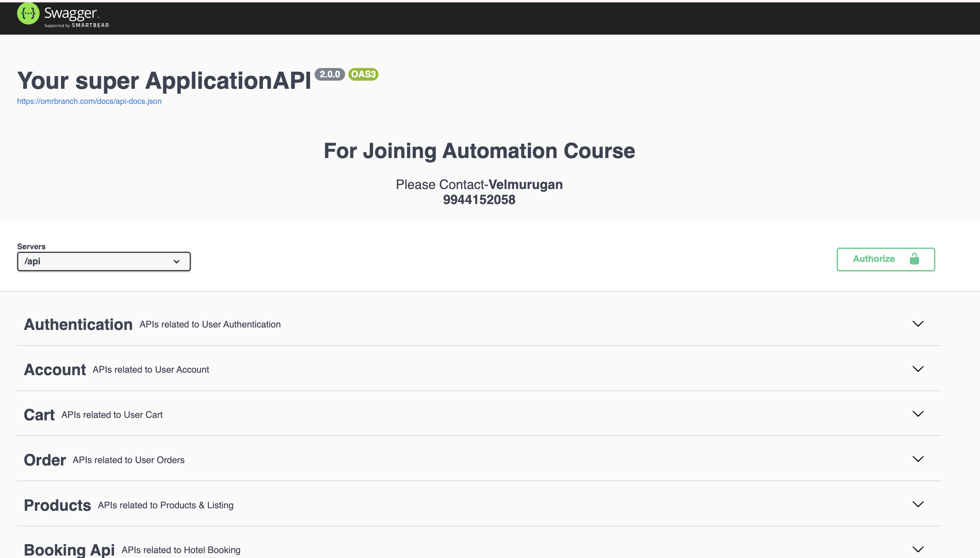Expand the Products section chevron

(918, 504)
